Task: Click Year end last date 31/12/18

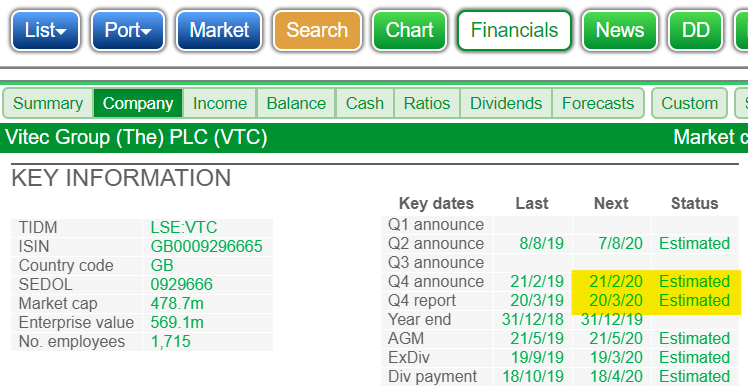Action: pyautogui.click(x=532, y=319)
